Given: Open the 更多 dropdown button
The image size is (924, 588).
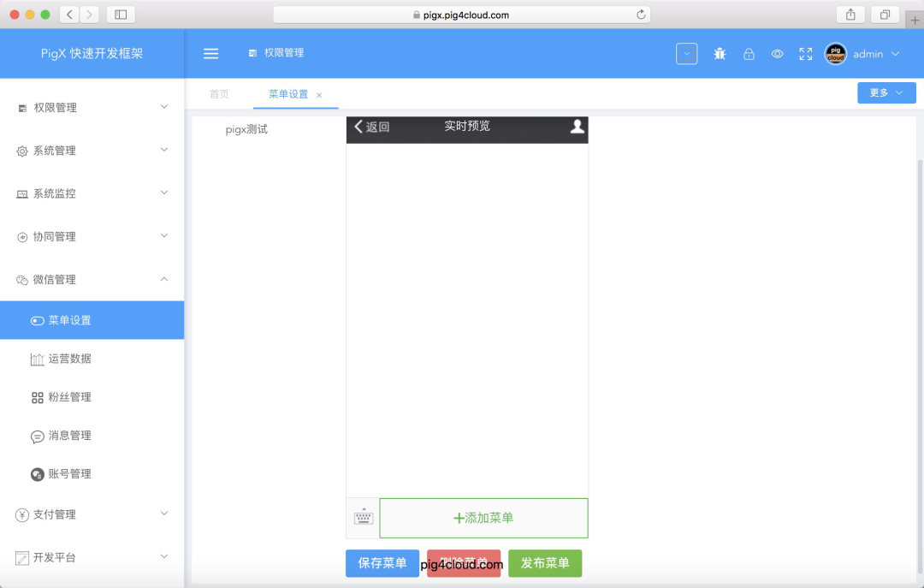Looking at the screenshot, I should coord(885,92).
